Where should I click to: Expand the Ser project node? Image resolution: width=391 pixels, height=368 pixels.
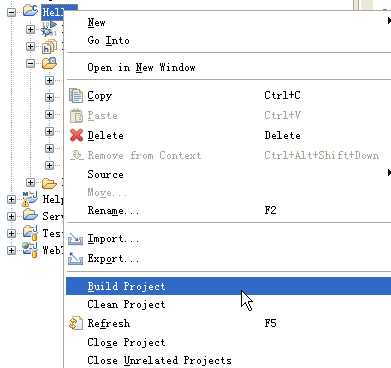11,216
